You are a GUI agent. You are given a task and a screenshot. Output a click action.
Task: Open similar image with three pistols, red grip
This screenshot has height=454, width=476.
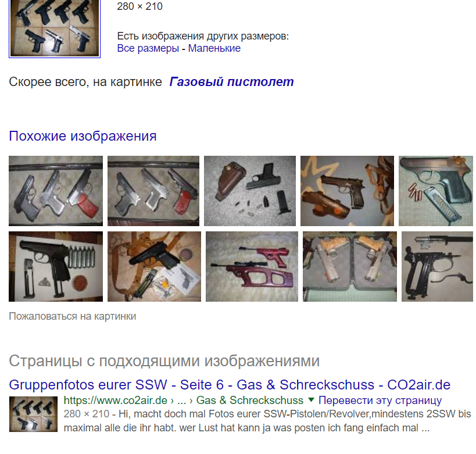[x=56, y=191]
